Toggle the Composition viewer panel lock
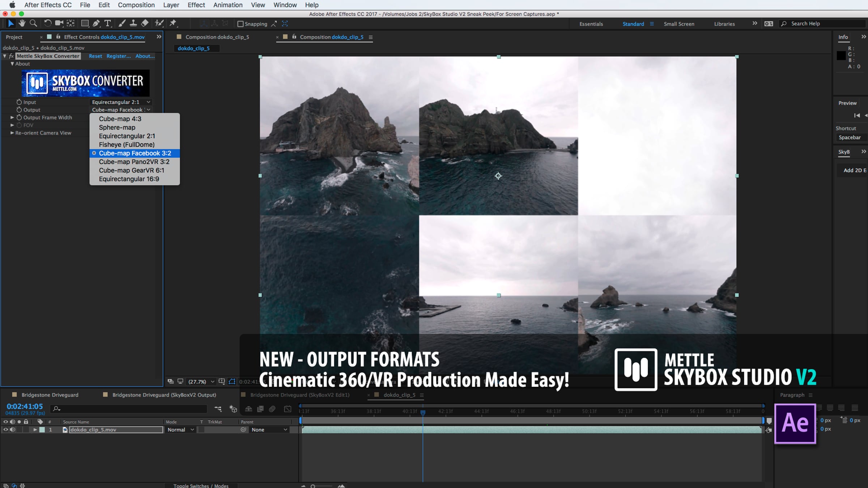This screenshot has width=868, height=488. click(294, 37)
